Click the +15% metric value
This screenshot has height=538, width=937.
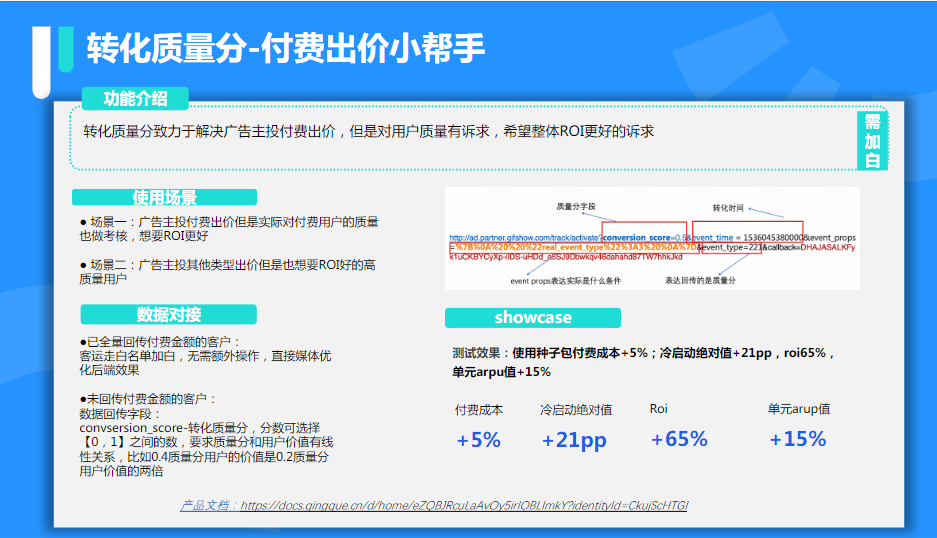click(798, 439)
